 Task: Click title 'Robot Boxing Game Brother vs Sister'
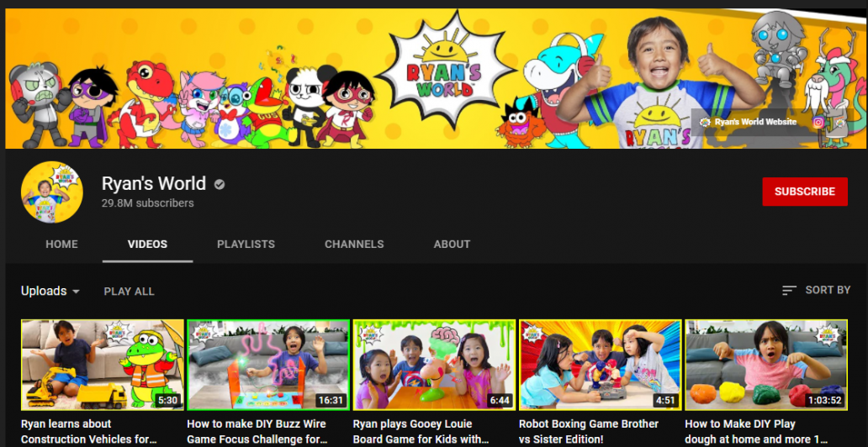589,432
